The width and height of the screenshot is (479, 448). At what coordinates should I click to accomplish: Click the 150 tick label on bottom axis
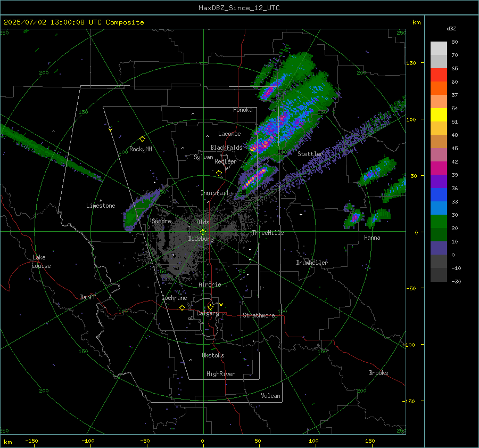370,441
